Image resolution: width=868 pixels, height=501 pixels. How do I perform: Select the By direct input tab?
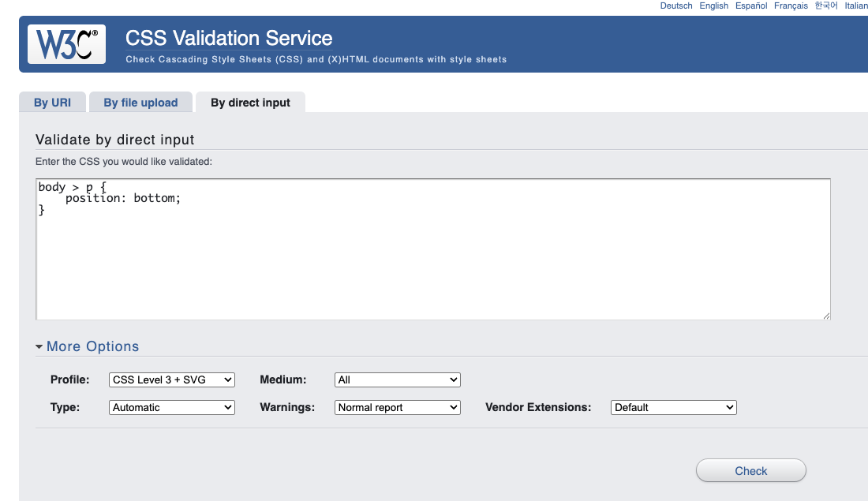point(250,103)
